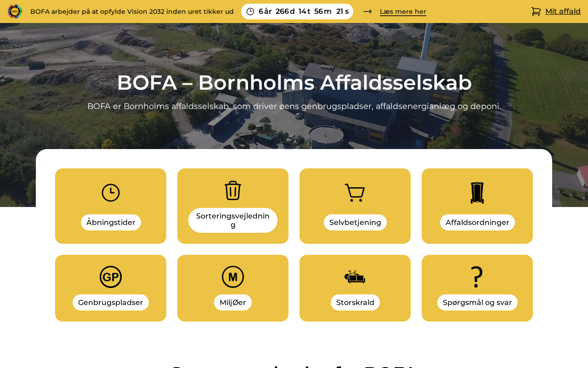Click the shopping cart Selvbetjening icon
The width and height of the screenshot is (588, 368).
click(355, 193)
